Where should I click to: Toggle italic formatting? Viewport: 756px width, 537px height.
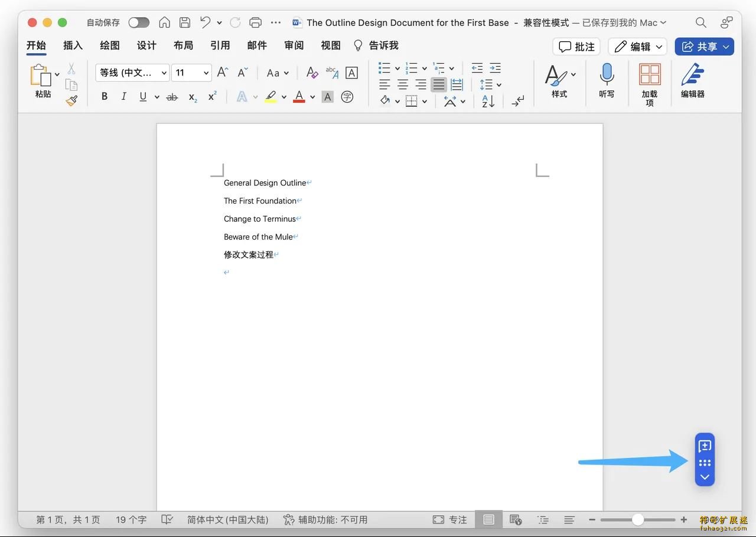click(x=123, y=97)
